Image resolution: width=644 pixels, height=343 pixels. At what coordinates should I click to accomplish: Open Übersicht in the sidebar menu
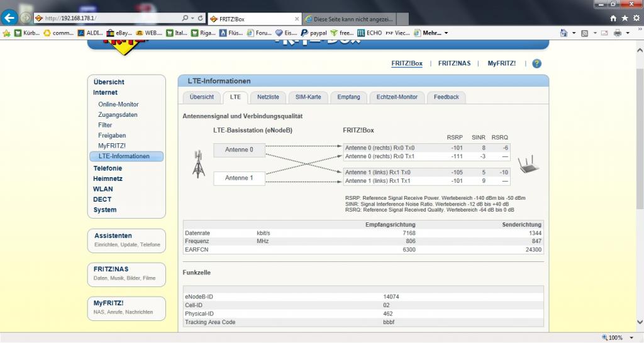108,82
